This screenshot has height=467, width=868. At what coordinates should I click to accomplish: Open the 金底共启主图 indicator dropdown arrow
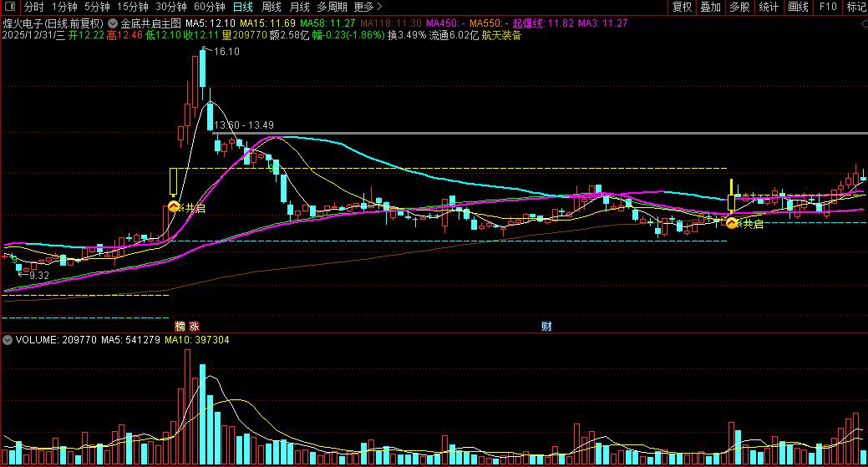(113, 23)
